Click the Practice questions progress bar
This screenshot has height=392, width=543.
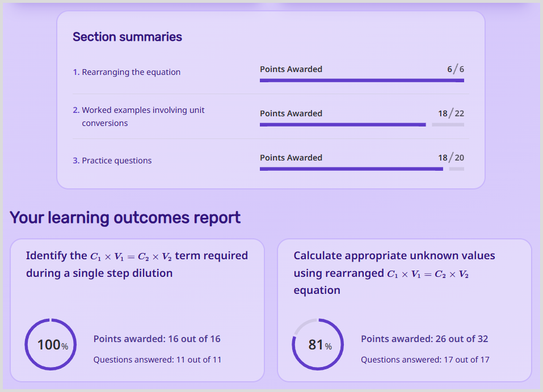click(361, 169)
